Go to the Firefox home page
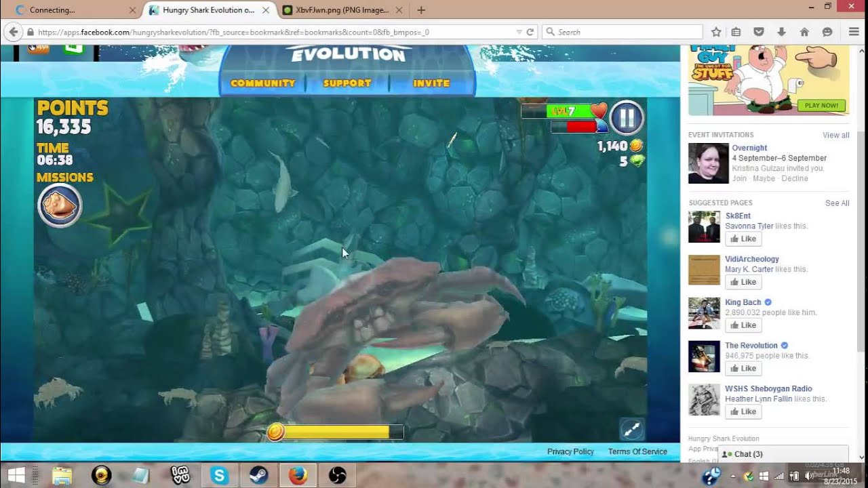This screenshot has width=868, height=488. [x=804, y=32]
